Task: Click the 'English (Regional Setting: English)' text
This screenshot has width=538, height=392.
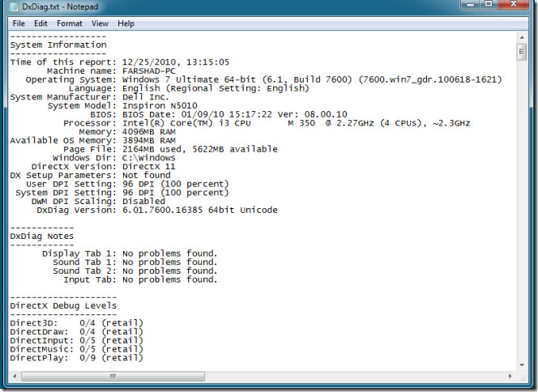Action: tap(216, 88)
